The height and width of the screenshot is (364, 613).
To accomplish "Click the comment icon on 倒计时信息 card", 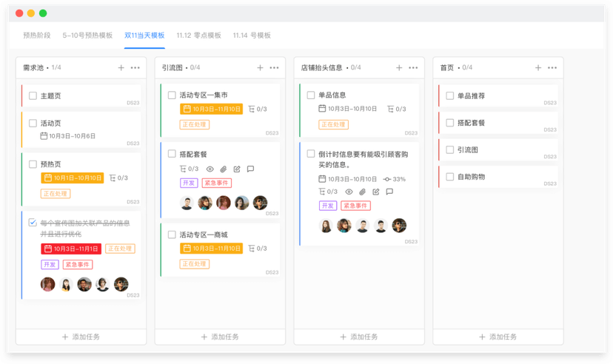I will pos(389,192).
